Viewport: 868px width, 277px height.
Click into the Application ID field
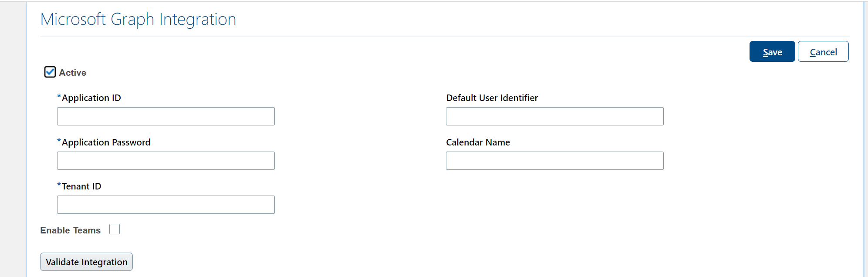(x=165, y=116)
